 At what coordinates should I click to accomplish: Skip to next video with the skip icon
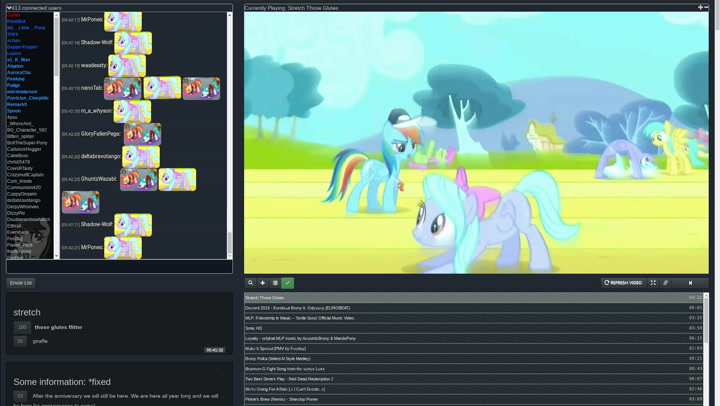point(690,283)
